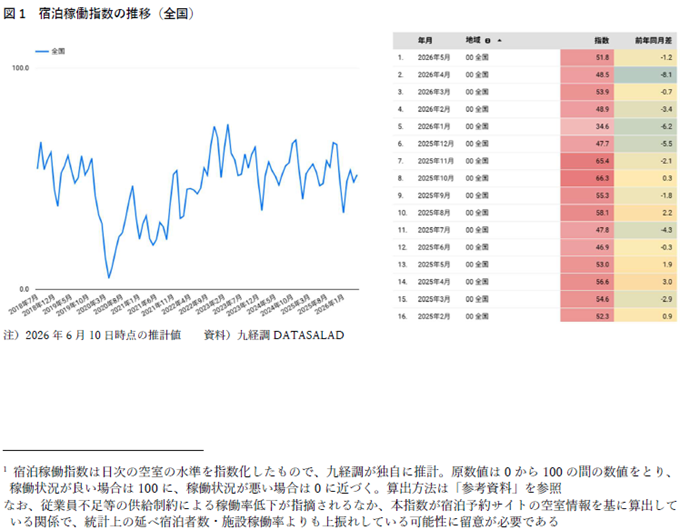680x530 pixels.
Task: Click index value 66.3 cell
Action: click(x=587, y=178)
